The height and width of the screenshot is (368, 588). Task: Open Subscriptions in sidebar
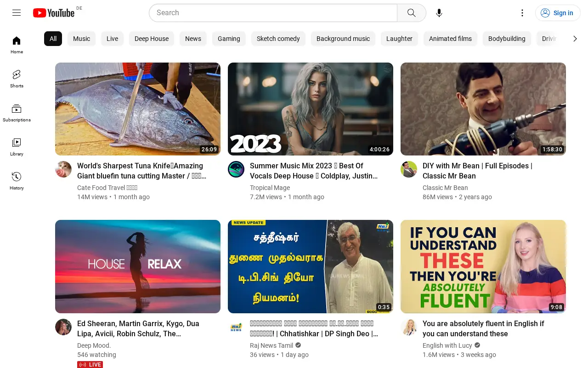tap(17, 113)
